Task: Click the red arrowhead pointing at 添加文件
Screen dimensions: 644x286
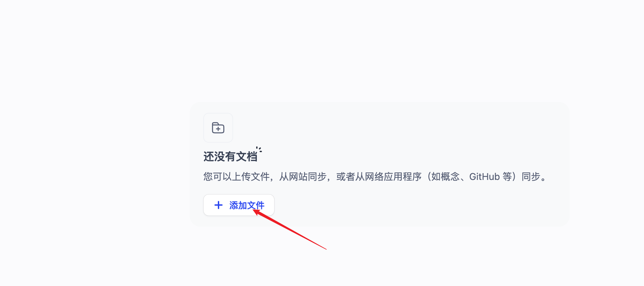Action: pyautogui.click(x=258, y=212)
